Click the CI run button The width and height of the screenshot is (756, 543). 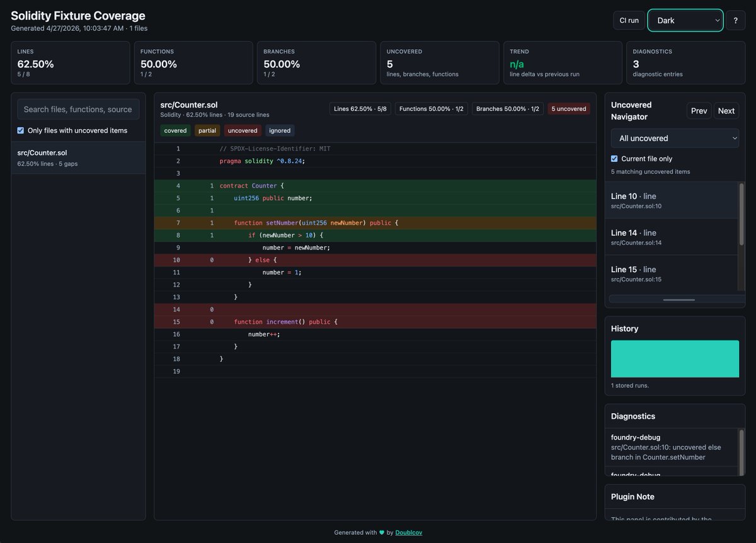[629, 20]
